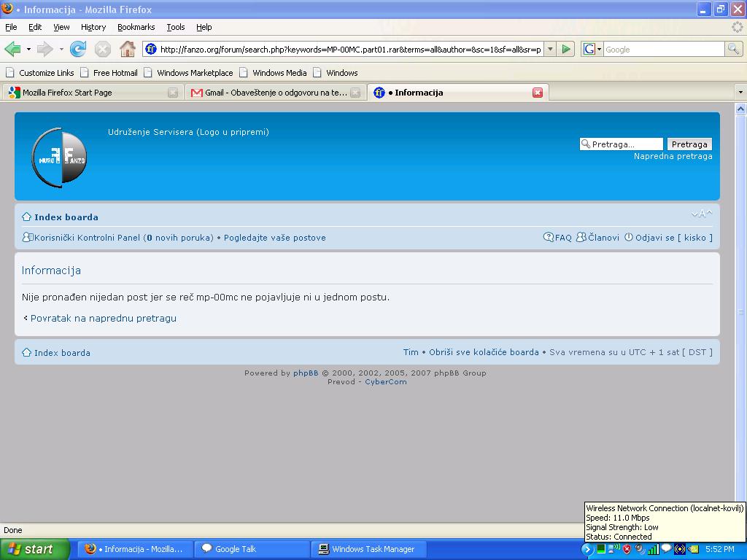Open the Bookmarks menu

tap(136, 27)
